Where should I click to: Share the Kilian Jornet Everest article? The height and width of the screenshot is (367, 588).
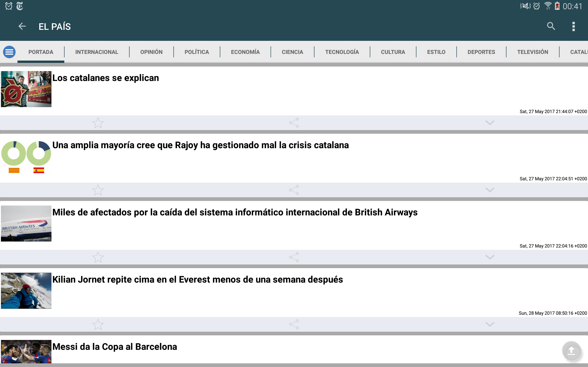[x=294, y=324]
